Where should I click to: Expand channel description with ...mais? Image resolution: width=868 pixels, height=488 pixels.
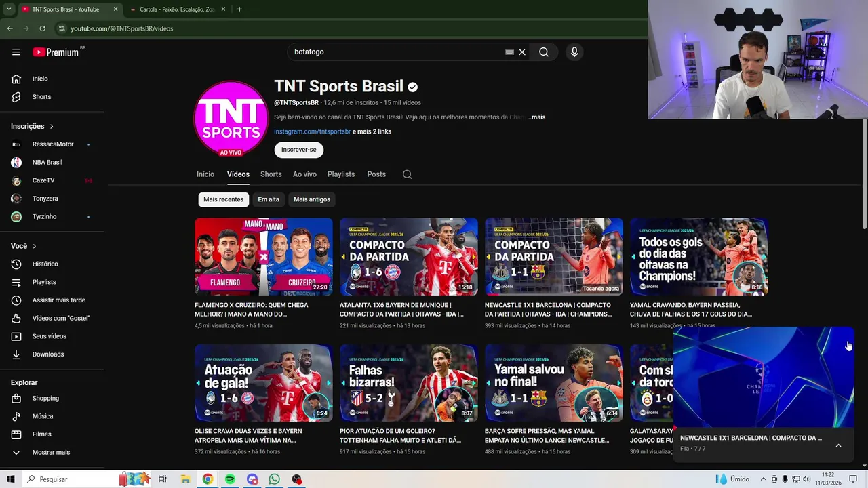pyautogui.click(x=536, y=117)
